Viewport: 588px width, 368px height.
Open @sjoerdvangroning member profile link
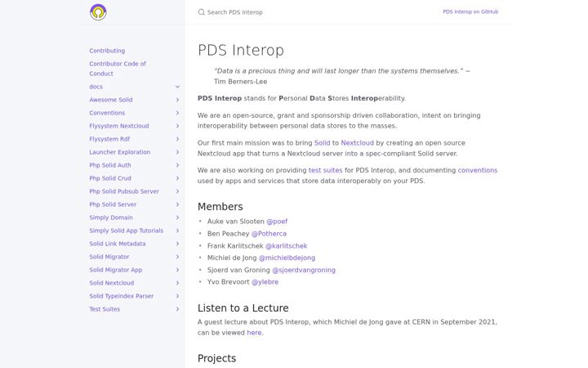303,270
